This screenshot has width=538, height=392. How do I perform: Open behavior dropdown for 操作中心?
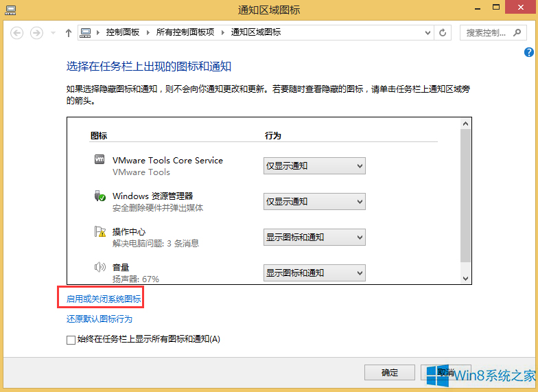(314, 238)
